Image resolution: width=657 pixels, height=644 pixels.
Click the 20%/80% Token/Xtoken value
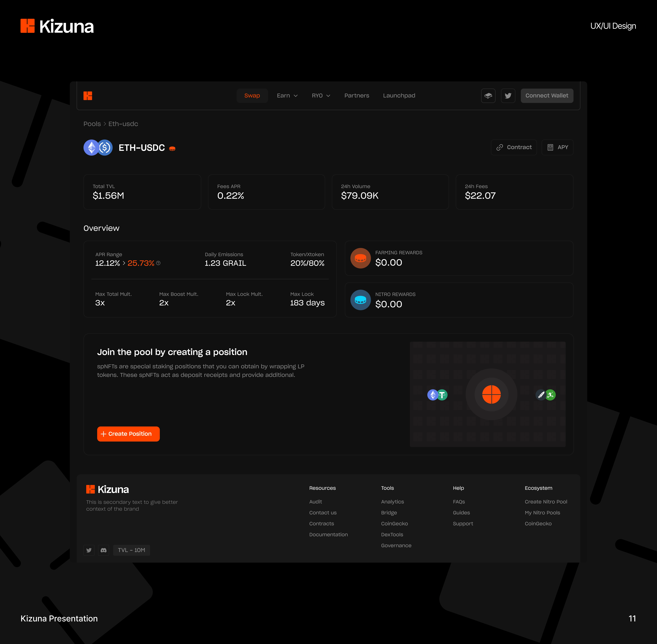click(307, 263)
